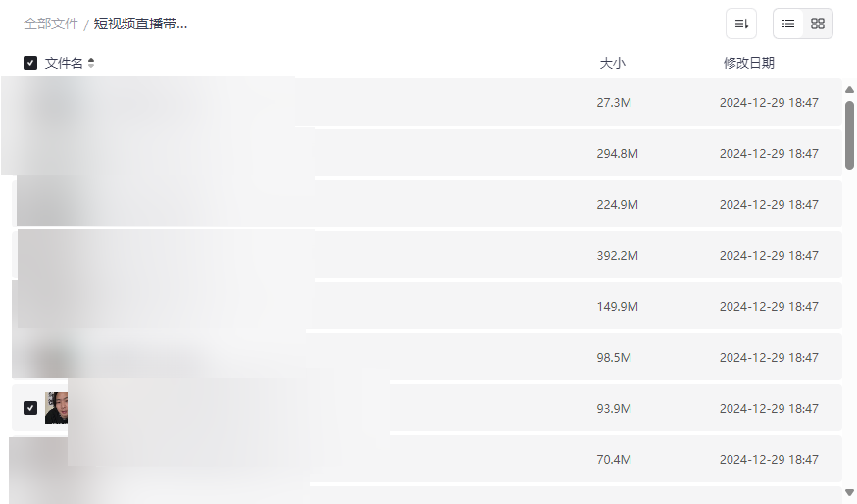Select the file row sized 27.3M

[x=490, y=102]
